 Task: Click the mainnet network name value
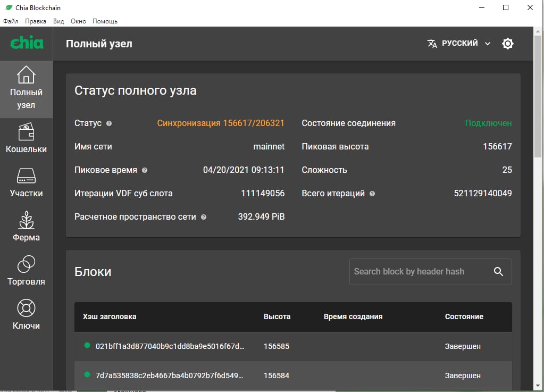click(269, 146)
